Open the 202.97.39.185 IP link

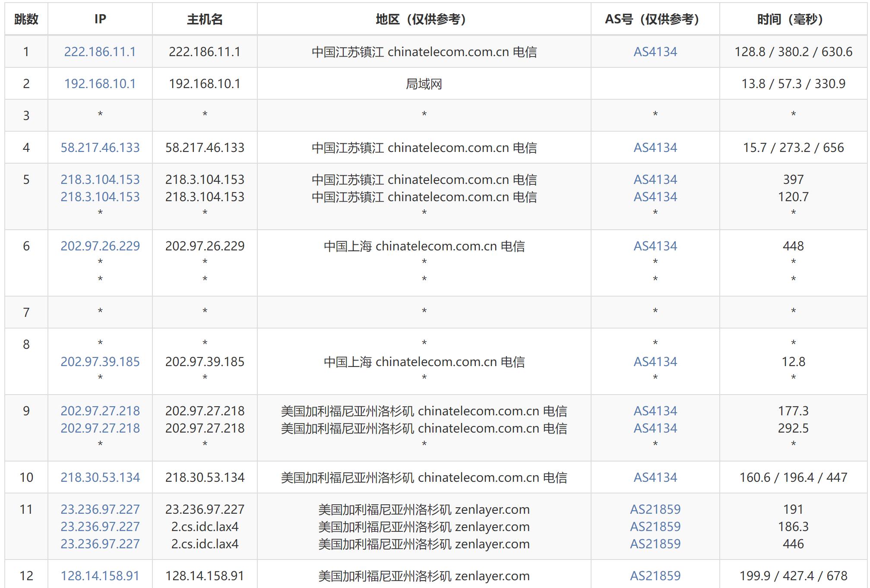pyautogui.click(x=100, y=362)
